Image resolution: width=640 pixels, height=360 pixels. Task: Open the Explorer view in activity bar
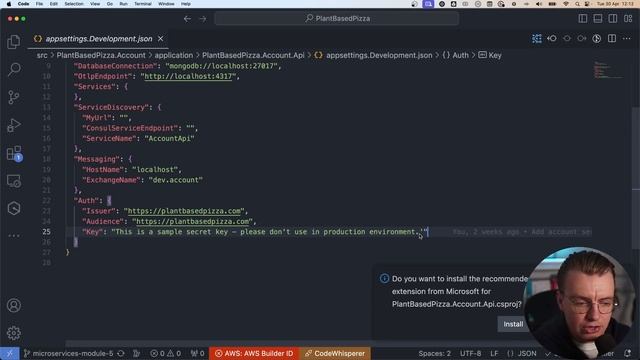pos(14,42)
